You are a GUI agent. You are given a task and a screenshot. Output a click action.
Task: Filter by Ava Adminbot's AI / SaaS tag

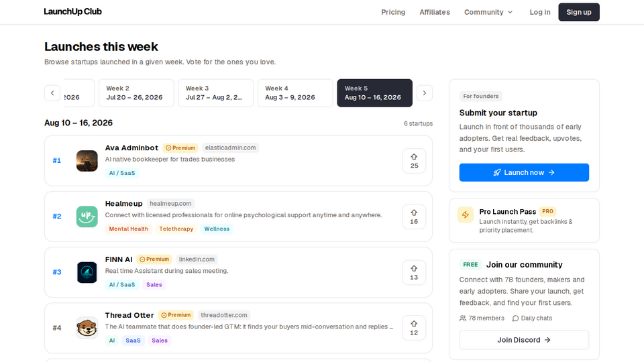point(122,173)
